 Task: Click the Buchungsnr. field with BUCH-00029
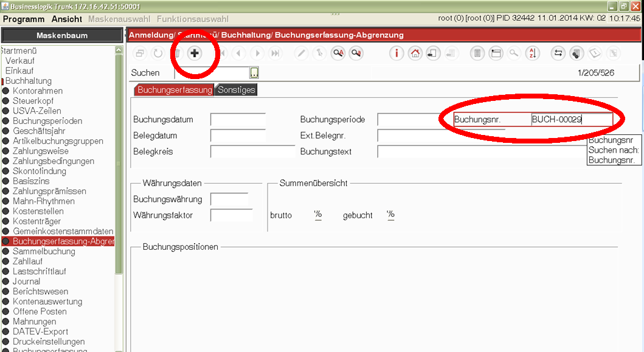point(571,120)
